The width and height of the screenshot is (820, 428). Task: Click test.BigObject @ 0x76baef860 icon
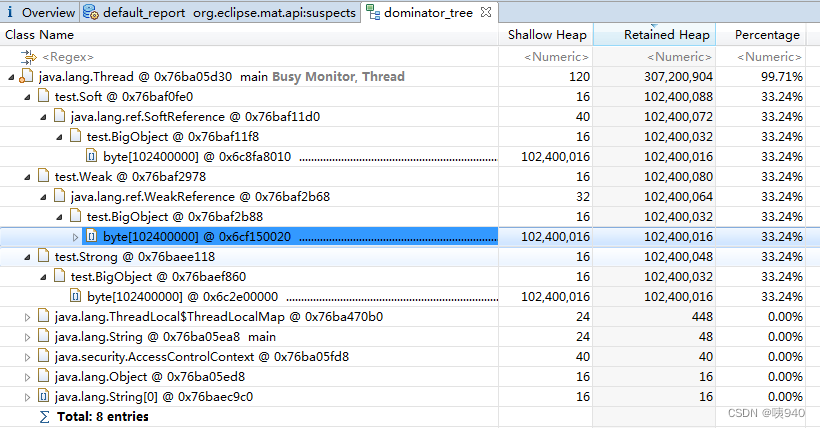click(x=60, y=276)
